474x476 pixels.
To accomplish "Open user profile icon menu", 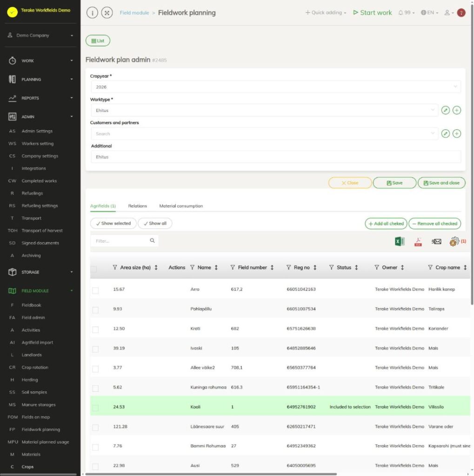I will pyautogui.click(x=449, y=13).
